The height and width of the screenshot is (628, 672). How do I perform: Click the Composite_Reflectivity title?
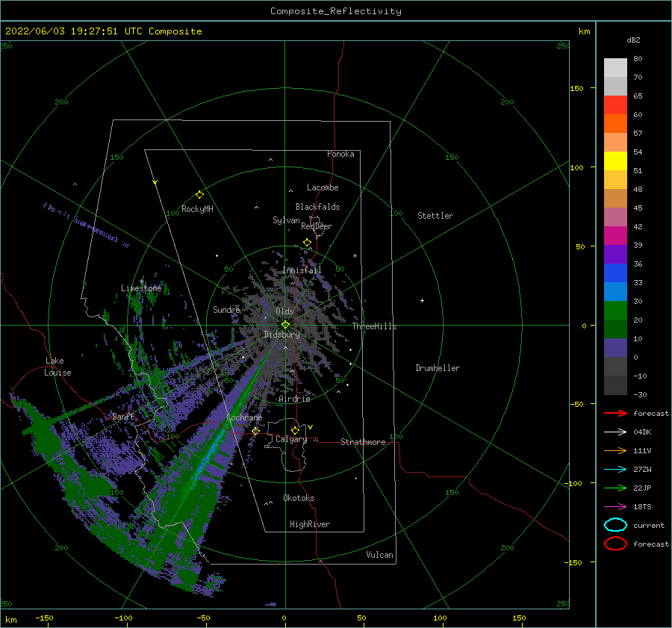(x=336, y=11)
